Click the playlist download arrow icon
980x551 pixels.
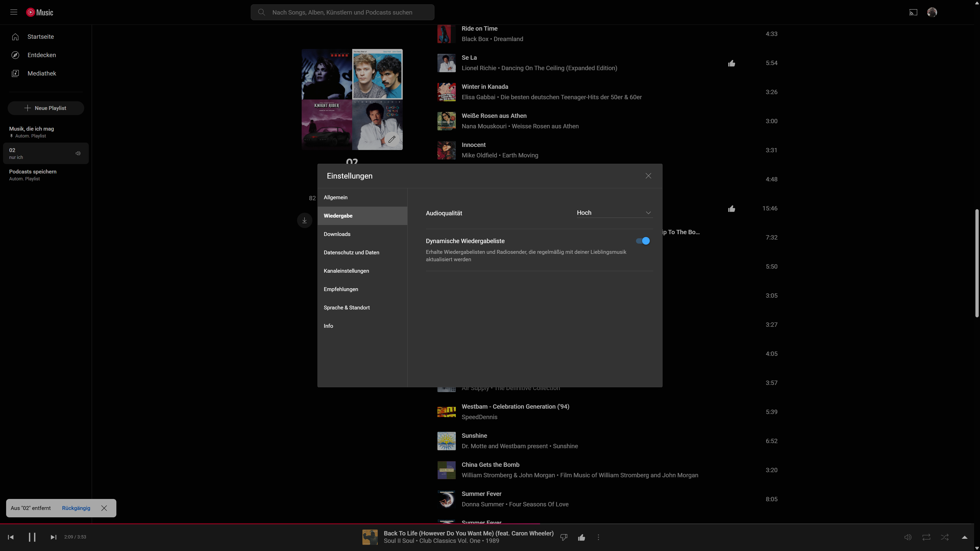pyautogui.click(x=304, y=220)
